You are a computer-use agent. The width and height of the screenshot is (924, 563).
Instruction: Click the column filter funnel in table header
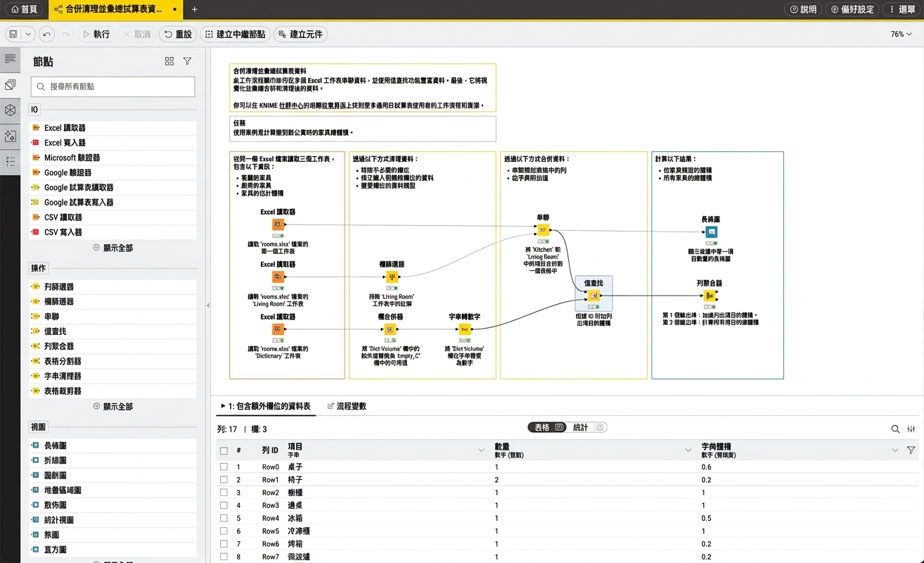click(911, 450)
